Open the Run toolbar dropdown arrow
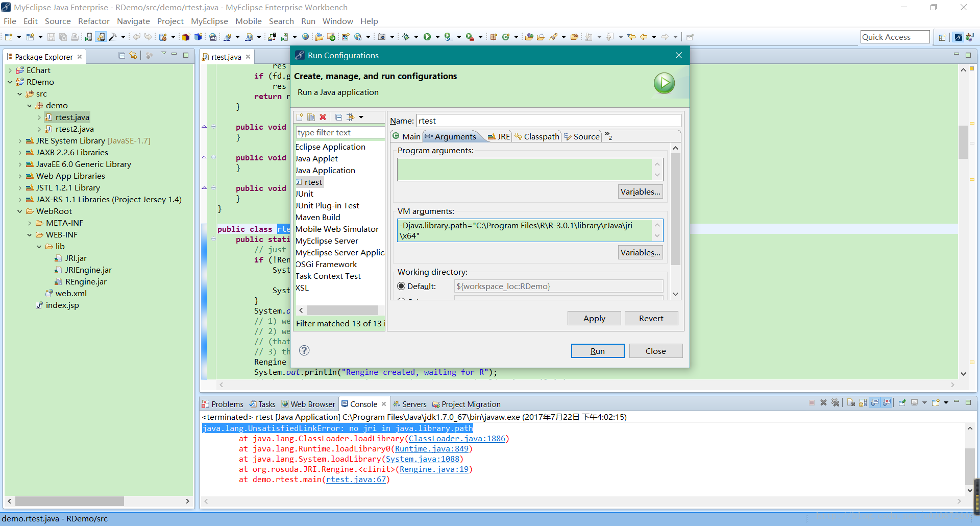Viewport: 980px width, 526px height. point(437,37)
